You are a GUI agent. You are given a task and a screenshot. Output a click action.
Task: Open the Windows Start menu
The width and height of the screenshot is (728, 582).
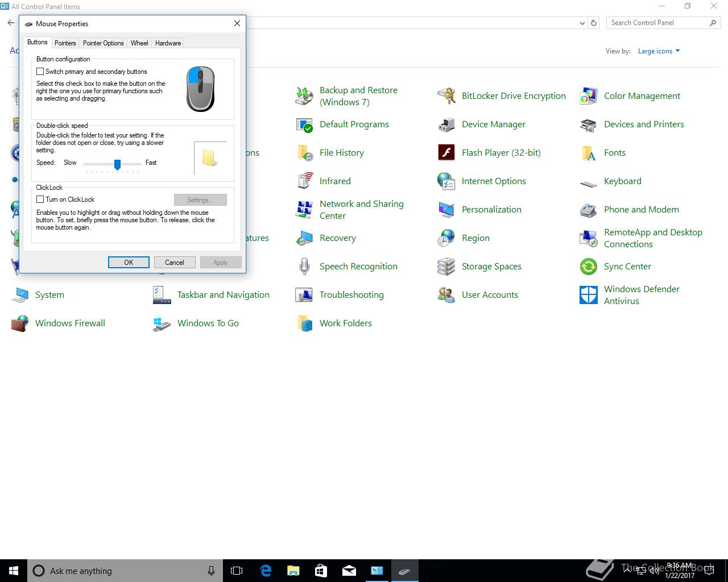click(14, 571)
